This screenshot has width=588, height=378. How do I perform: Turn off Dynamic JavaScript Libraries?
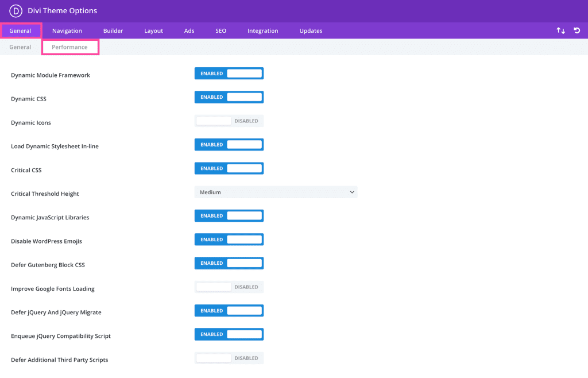pos(229,215)
